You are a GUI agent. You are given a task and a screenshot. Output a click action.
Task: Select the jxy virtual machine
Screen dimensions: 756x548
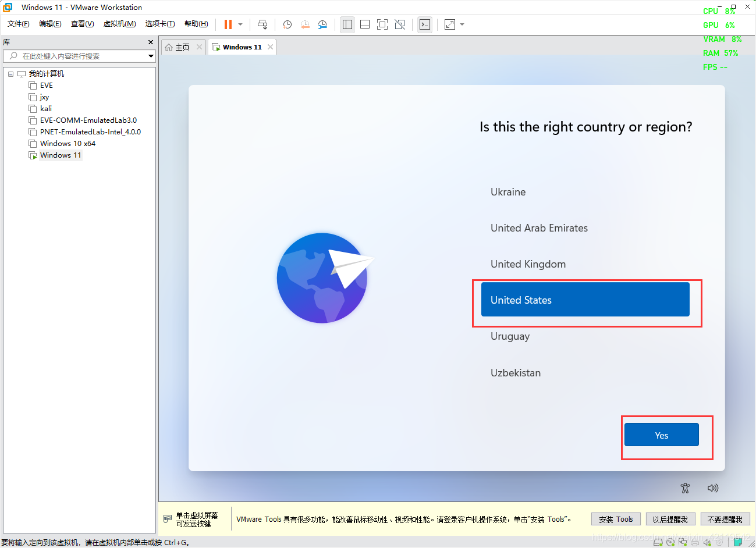(x=44, y=97)
